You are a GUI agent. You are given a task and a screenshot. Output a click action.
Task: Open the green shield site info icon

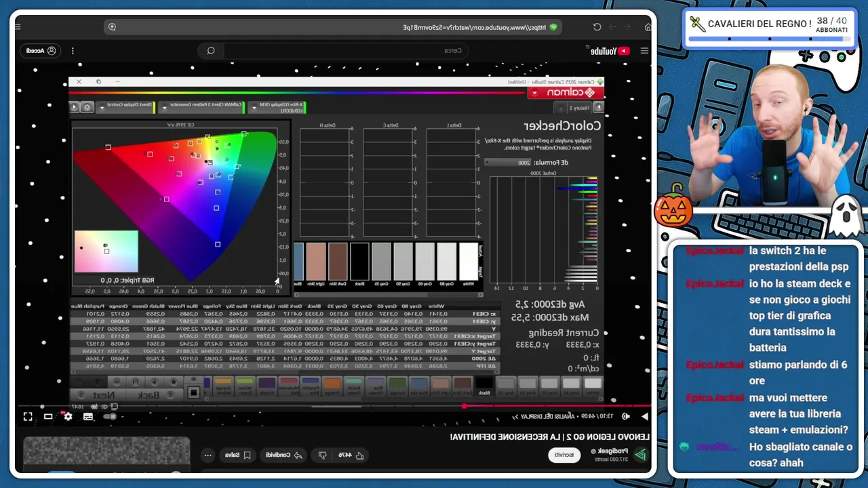pos(553,27)
